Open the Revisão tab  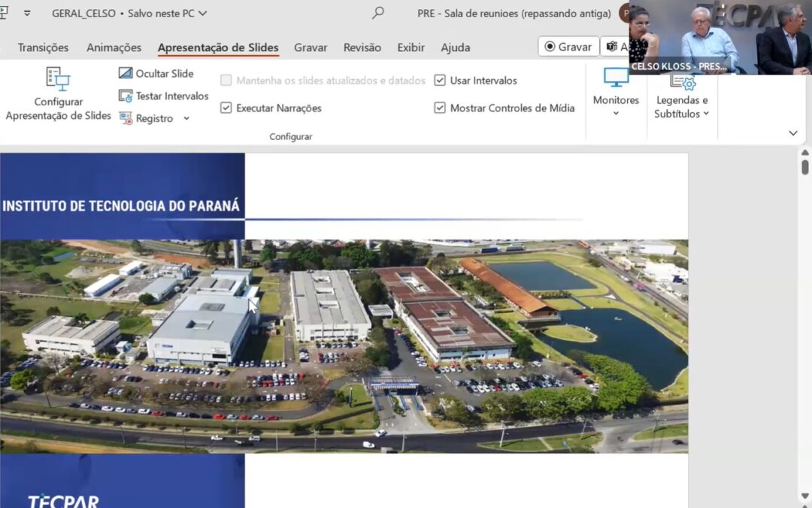point(362,47)
